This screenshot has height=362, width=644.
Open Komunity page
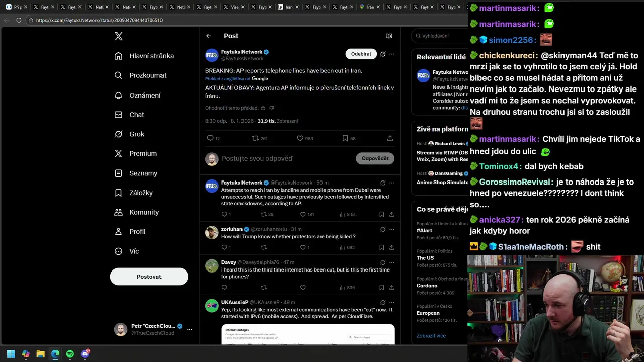(137, 212)
